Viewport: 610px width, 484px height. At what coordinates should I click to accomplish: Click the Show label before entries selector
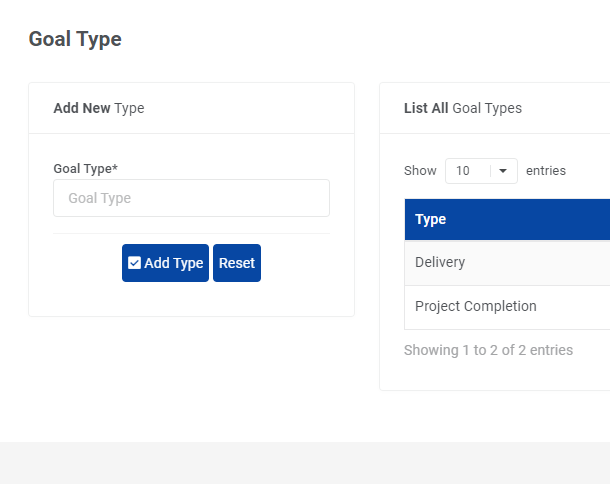[420, 171]
